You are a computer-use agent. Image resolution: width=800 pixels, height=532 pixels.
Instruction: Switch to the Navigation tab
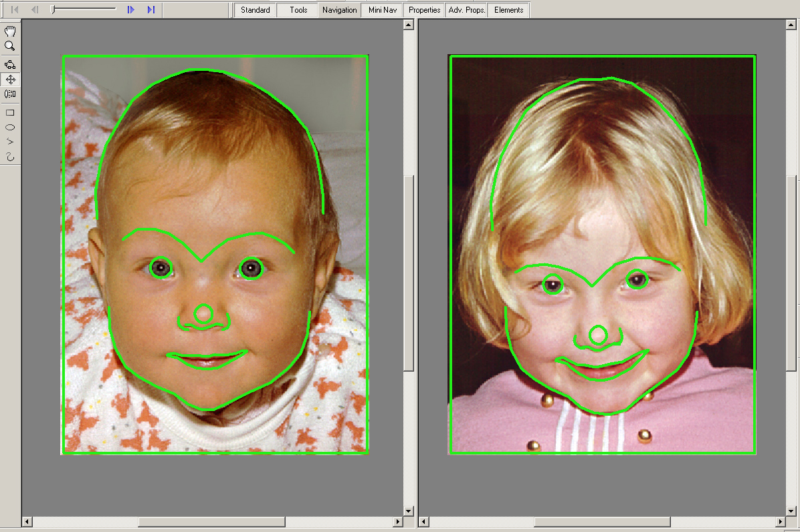[x=339, y=9]
